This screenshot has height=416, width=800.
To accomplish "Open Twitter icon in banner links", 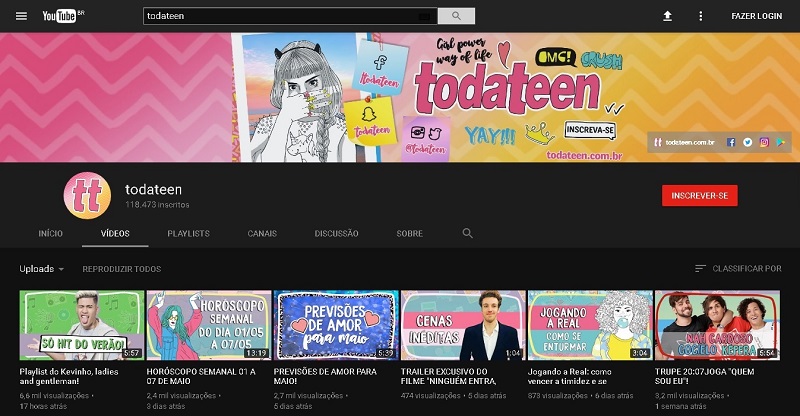I will pos(747,142).
